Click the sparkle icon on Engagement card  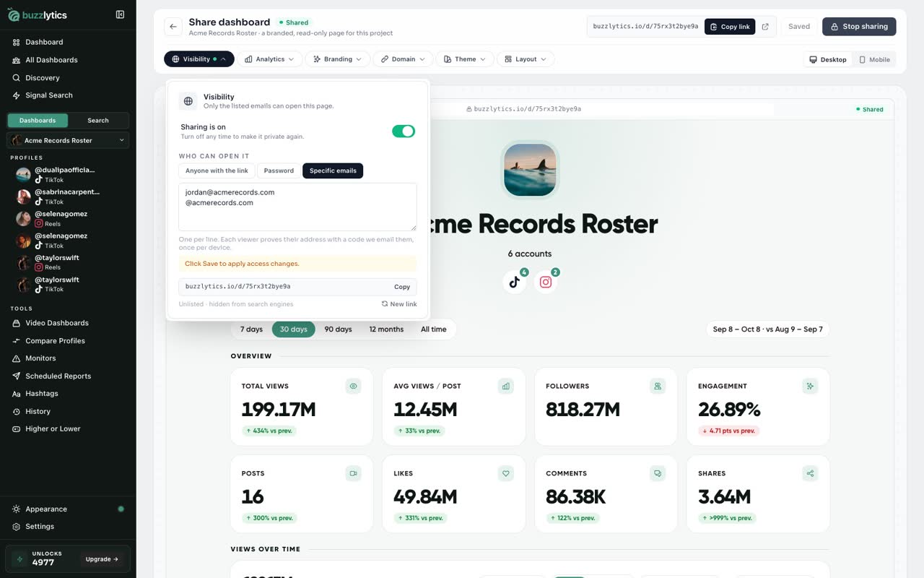pos(810,387)
